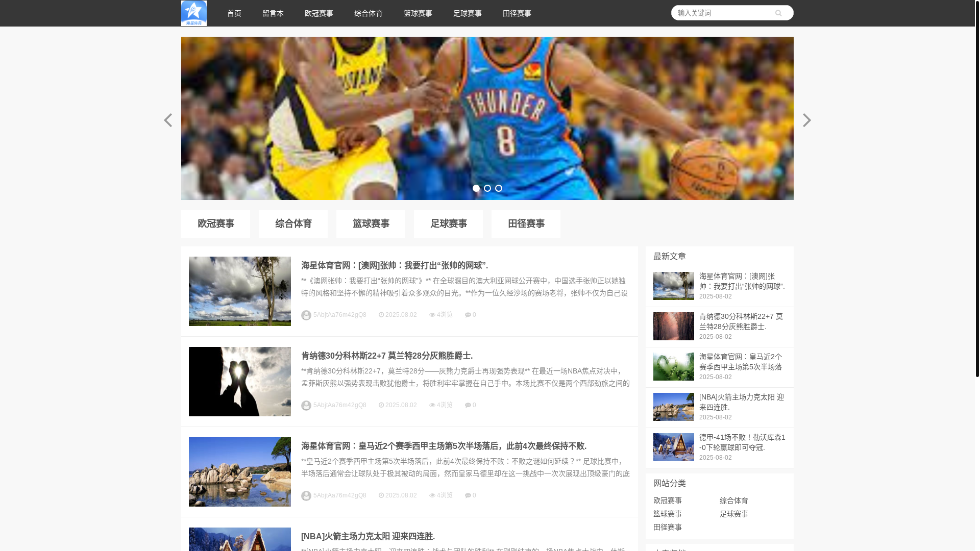Select 篮球赛事 category tab below banner
Viewport: 980px width, 551px height.
[x=371, y=224]
